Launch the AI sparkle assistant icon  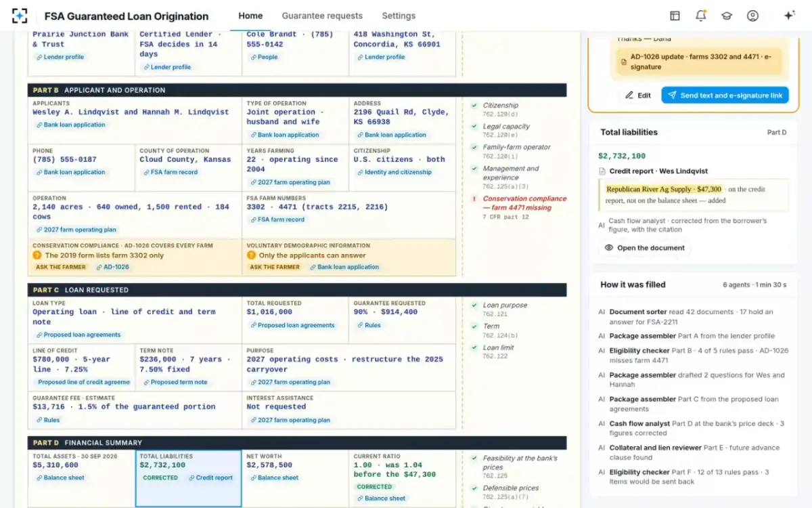pos(789,16)
